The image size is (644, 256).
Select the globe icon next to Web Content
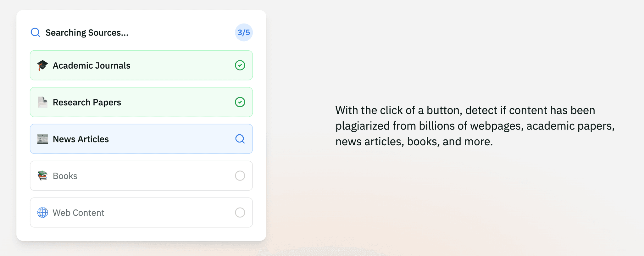[42, 212]
